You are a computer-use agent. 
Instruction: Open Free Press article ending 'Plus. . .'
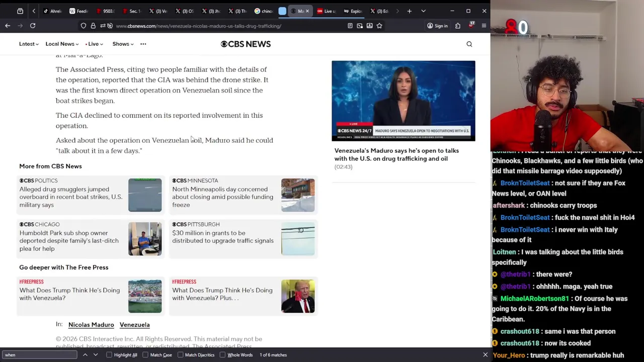click(222, 294)
